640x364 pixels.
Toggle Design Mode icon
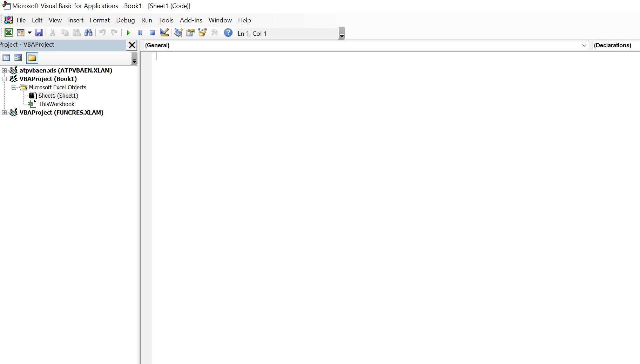(164, 33)
